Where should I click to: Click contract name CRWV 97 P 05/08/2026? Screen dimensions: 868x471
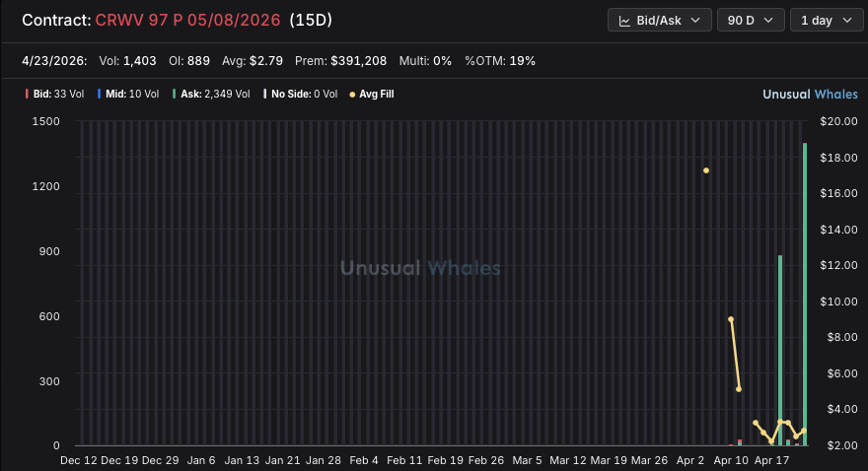click(187, 20)
